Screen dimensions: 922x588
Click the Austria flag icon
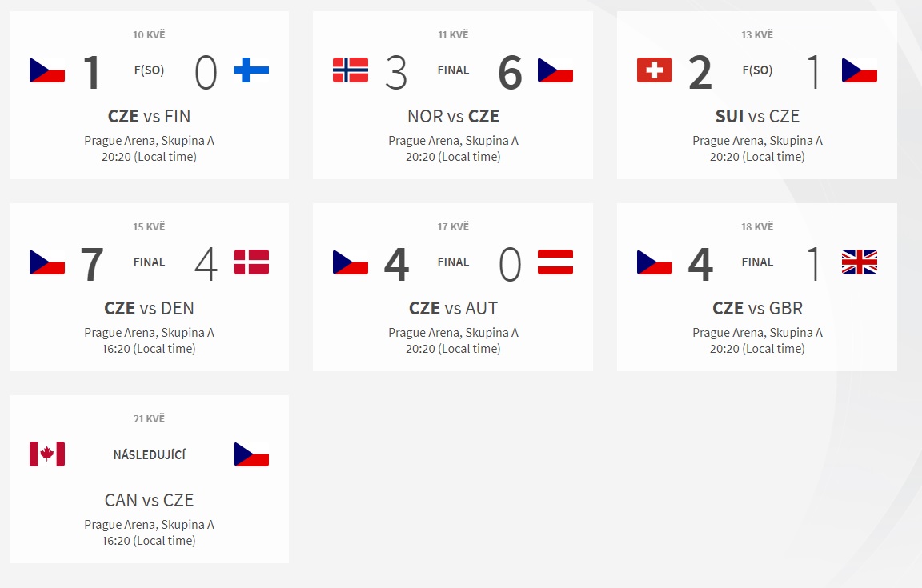[x=555, y=262]
